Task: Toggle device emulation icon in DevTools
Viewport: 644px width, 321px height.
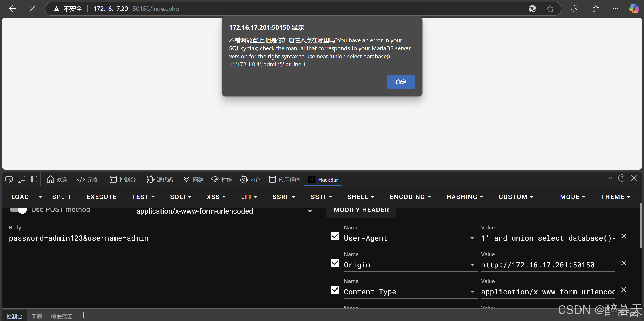Action: coord(21,179)
